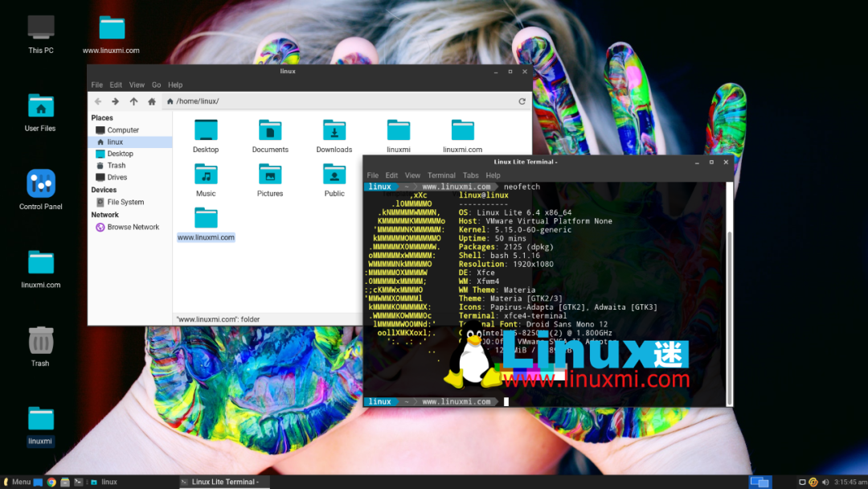The width and height of the screenshot is (868, 489).
Task: Go to home folder in toolbar
Action: [x=152, y=101]
